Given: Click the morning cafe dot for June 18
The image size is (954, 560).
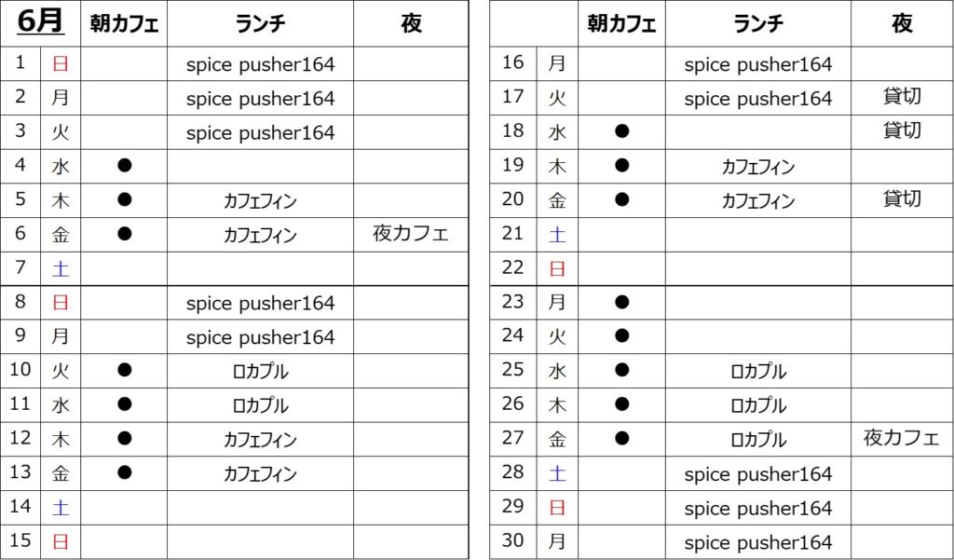Looking at the screenshot, I should click(x=621, y=130).
